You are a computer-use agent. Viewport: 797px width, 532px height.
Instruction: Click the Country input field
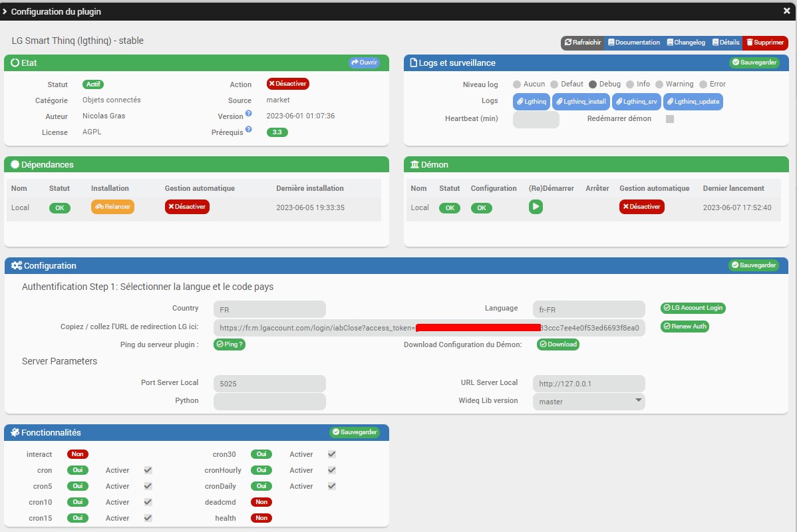[x=269, y=309]
